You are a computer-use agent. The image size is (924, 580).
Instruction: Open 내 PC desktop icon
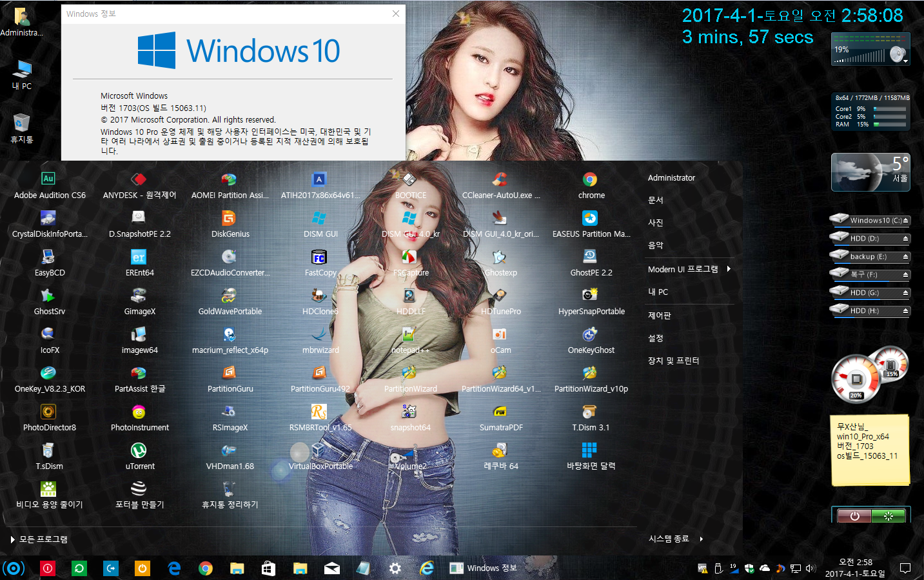pos(22,75)
